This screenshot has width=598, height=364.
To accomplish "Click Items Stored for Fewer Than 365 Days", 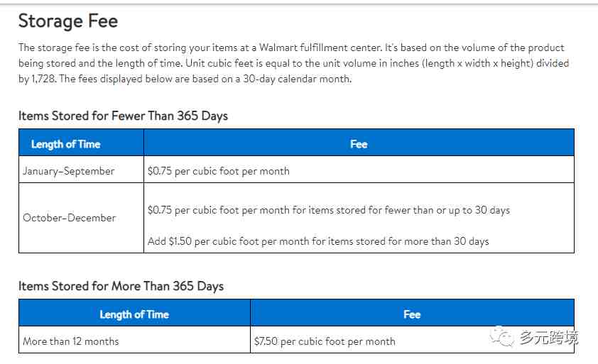I will (123, 116).
